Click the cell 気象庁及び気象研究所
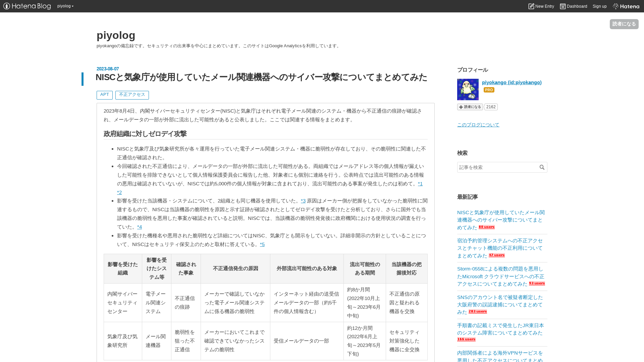644x362 pixels. 123,341
